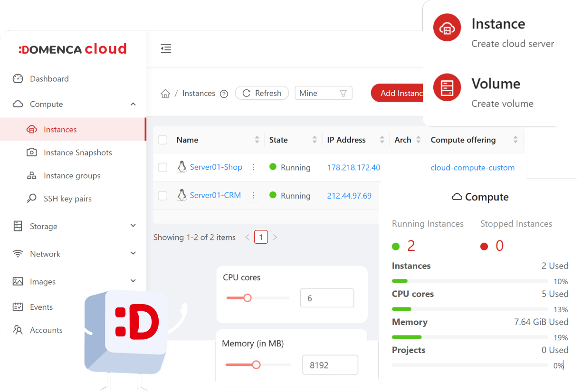This screenshot has width=582, height=392.
Task: Click the Linux icon beside Server01-Shop
Action: click(x=181, y=167)
